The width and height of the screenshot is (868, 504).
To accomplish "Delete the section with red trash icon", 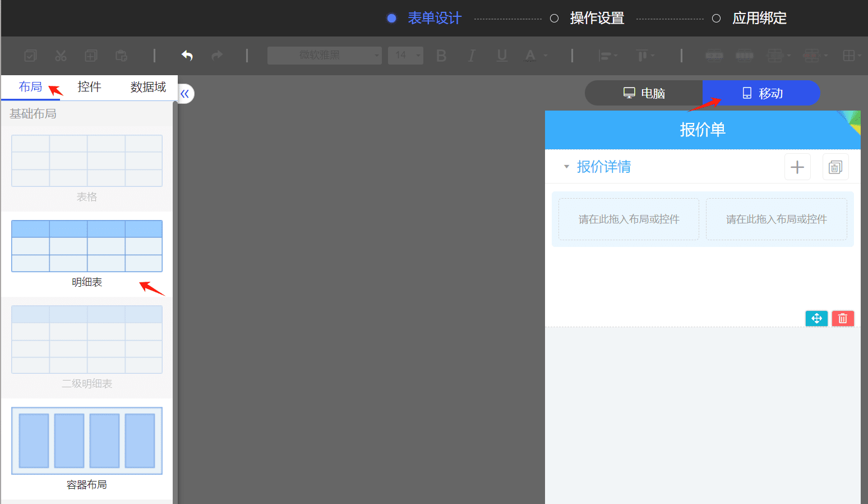I will [843, 318].
